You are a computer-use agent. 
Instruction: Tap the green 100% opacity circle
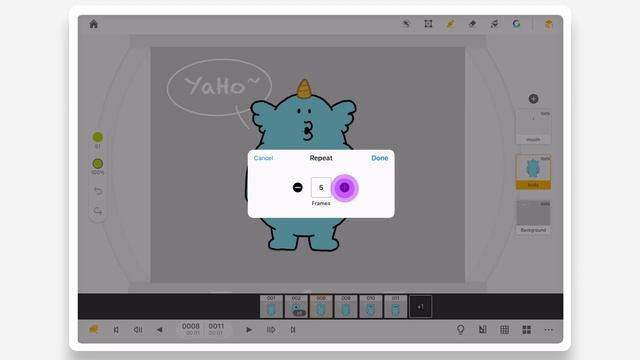pos(98,164)
